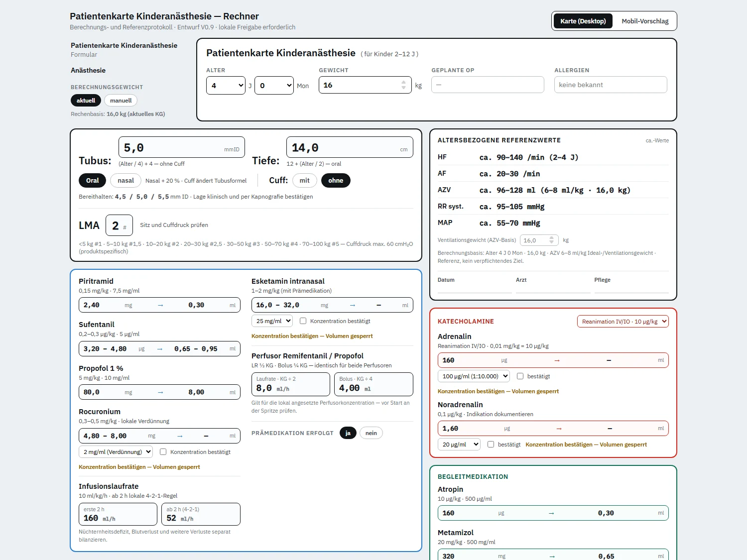Image resolution: width=747 pixels, height=560 pixels.
Task: Select 'ja' for Prämedikation erfolgt
Action: [x=348, y=433]
